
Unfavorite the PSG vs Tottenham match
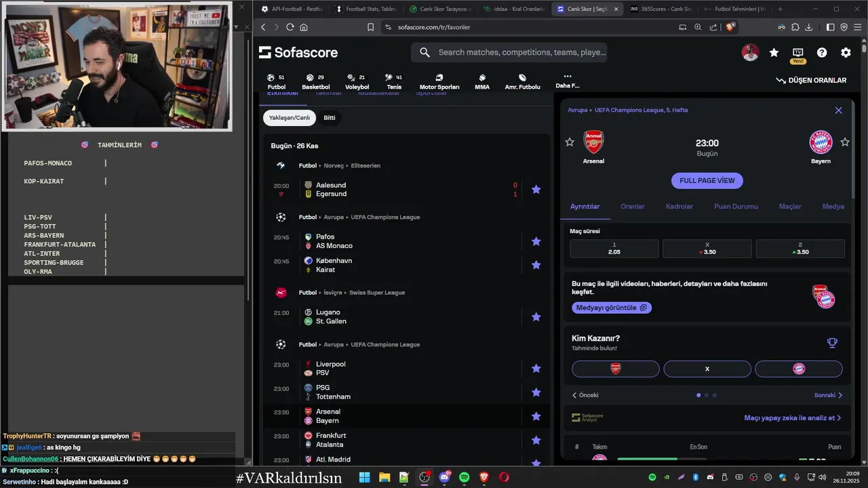tap(536, 392)
